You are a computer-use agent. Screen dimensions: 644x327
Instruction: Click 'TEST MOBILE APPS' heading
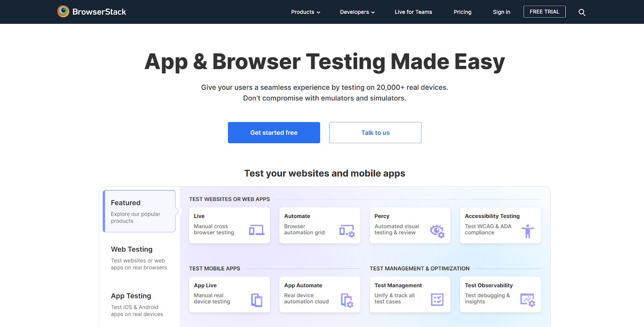pyautogui.click(x=215, y=268)
